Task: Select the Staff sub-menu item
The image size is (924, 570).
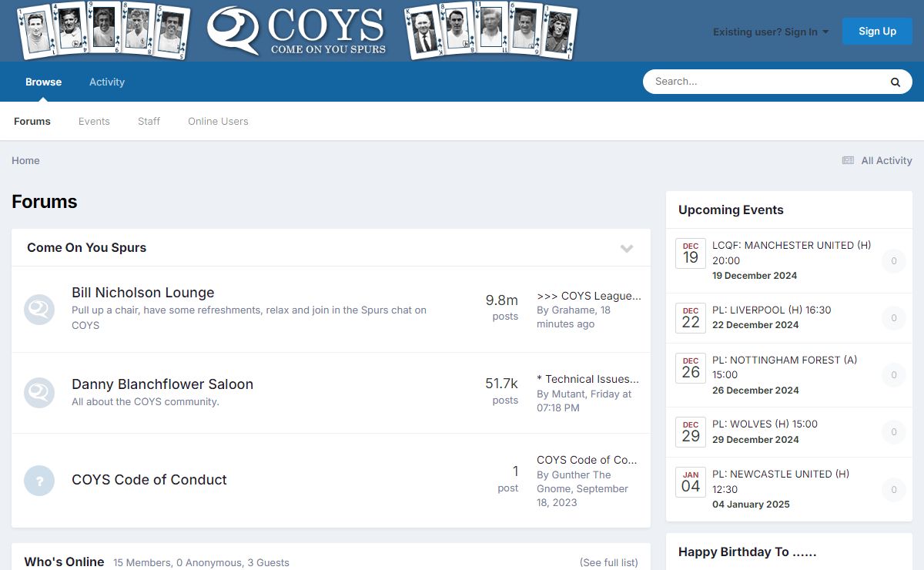Action: 149,121
